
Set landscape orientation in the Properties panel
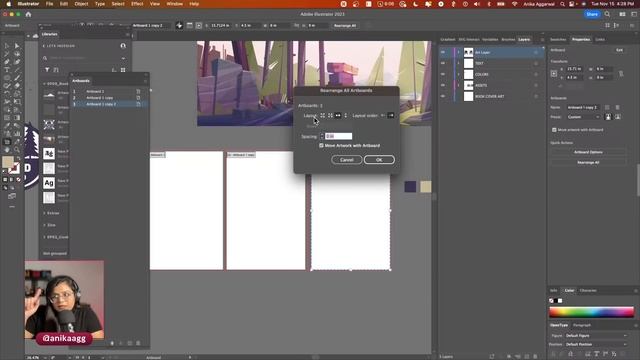tap(618, 117)
